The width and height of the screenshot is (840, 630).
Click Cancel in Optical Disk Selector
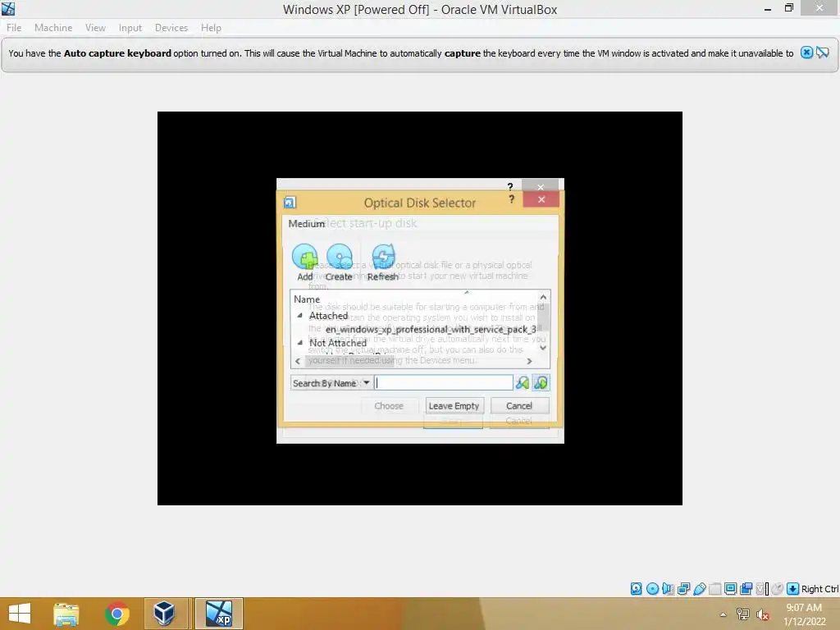click(519, 405)
